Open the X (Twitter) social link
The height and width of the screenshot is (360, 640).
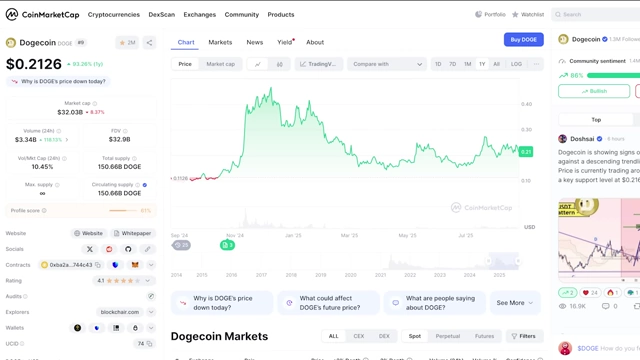tap(90, 249)
